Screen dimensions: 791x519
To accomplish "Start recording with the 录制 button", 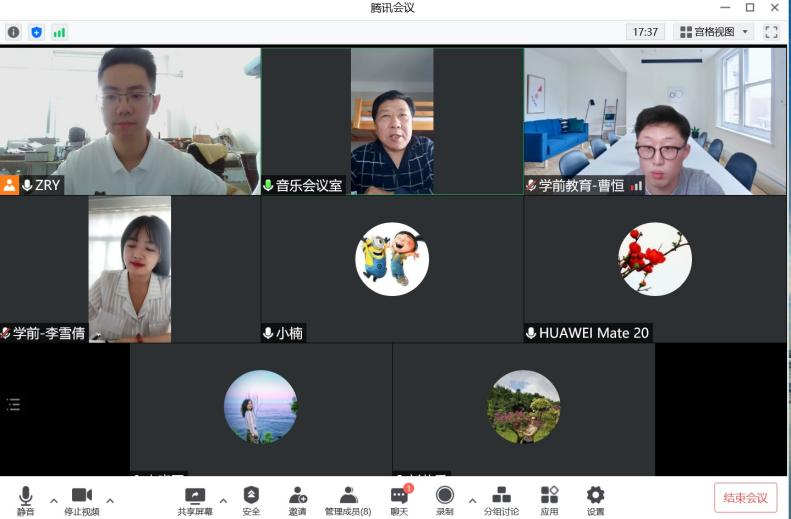I will point(444,500).
